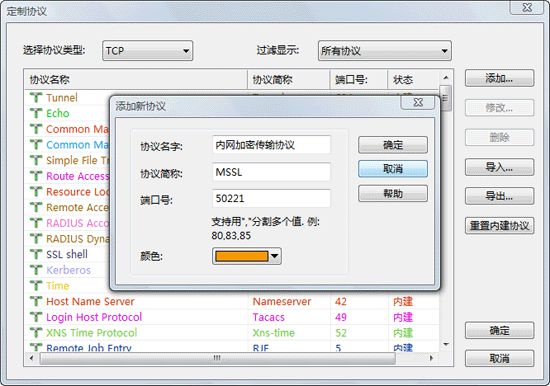
Task: Select the Host Name Server row
Action: pyautogui.click(x=232, y=301)
